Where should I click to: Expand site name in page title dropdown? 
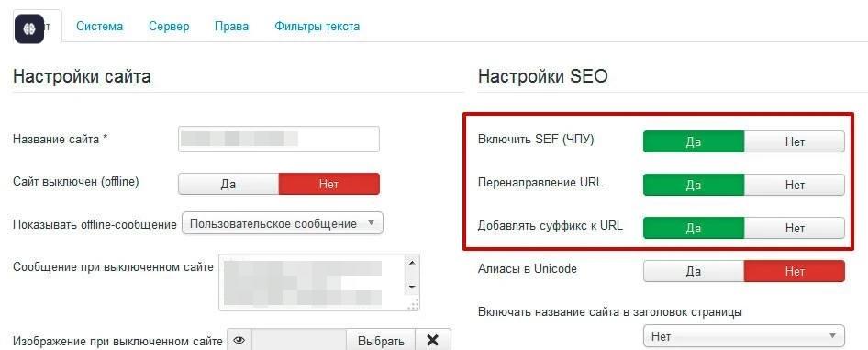pos(744,335)
